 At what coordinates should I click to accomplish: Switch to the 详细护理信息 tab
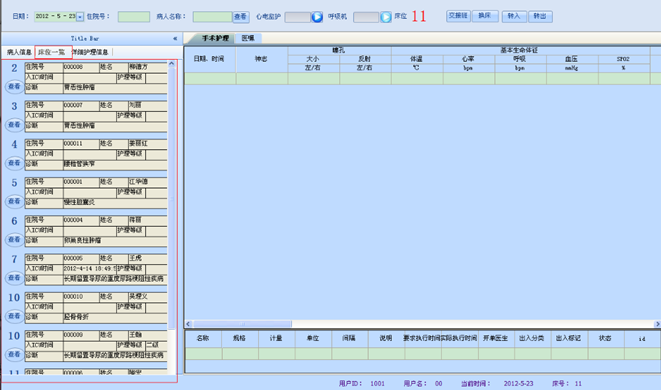coord(90,52)
